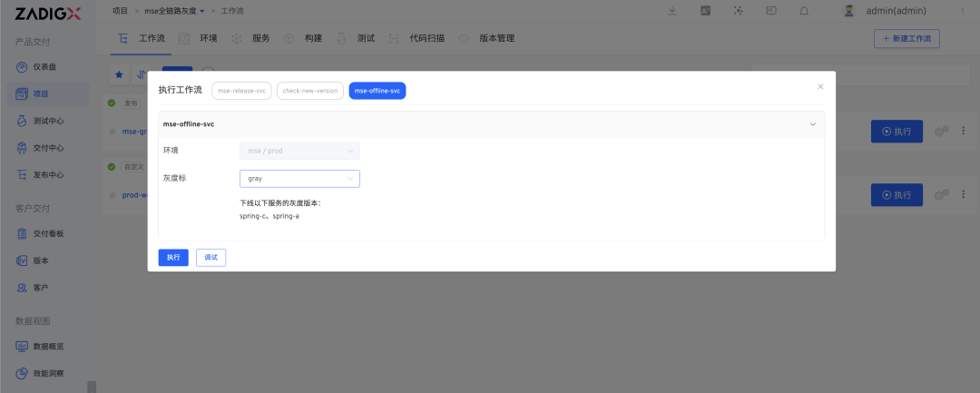980x393 pixels.
Task: Switch to the 环境 tab
Action: point(198,38)
